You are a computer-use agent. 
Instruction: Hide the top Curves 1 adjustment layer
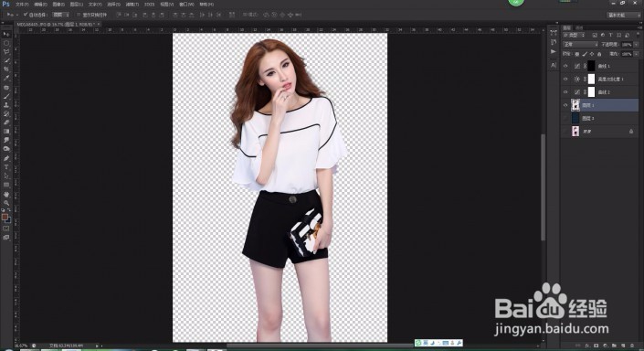click(x=565, y=66)
